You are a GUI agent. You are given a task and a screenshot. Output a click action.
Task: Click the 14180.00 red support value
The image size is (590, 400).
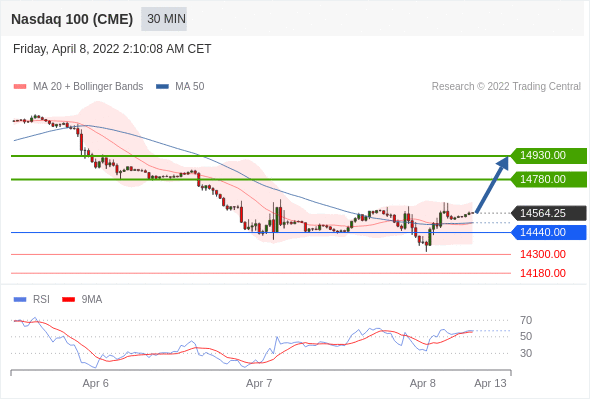(543, 273)
